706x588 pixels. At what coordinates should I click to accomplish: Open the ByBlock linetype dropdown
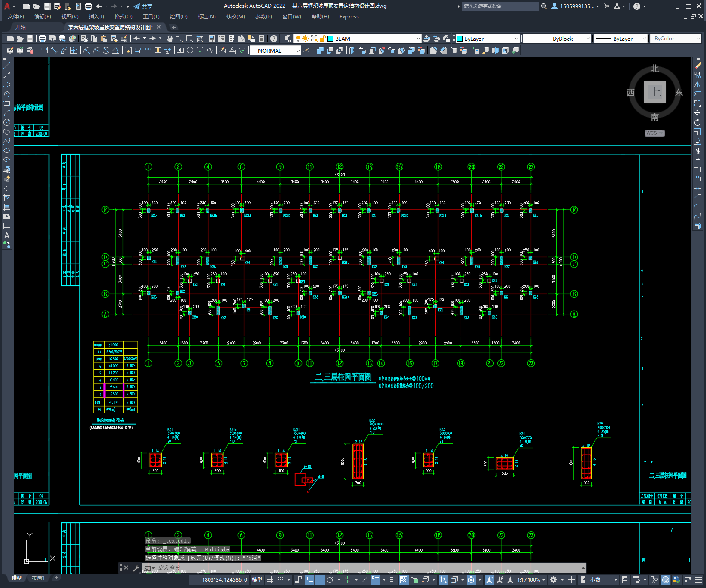click(588, 39)
